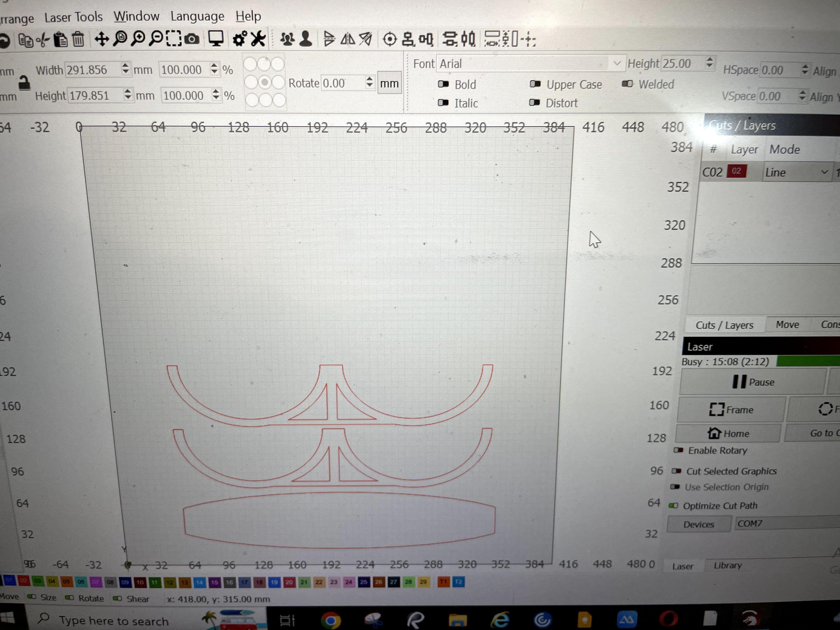Click the Flip Horizontal mirror icon

[347, 39]
